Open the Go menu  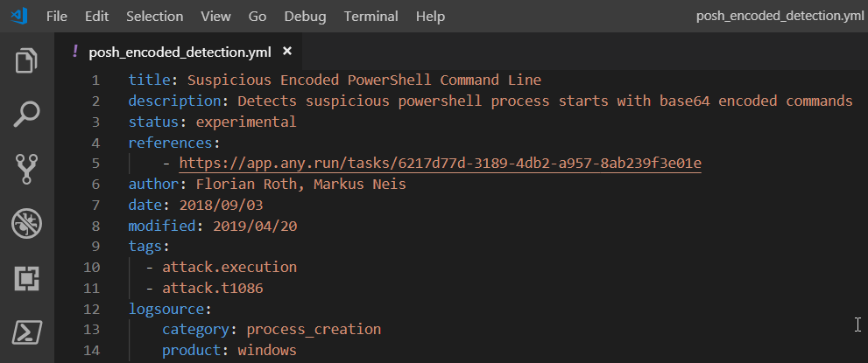coord(258,16)
